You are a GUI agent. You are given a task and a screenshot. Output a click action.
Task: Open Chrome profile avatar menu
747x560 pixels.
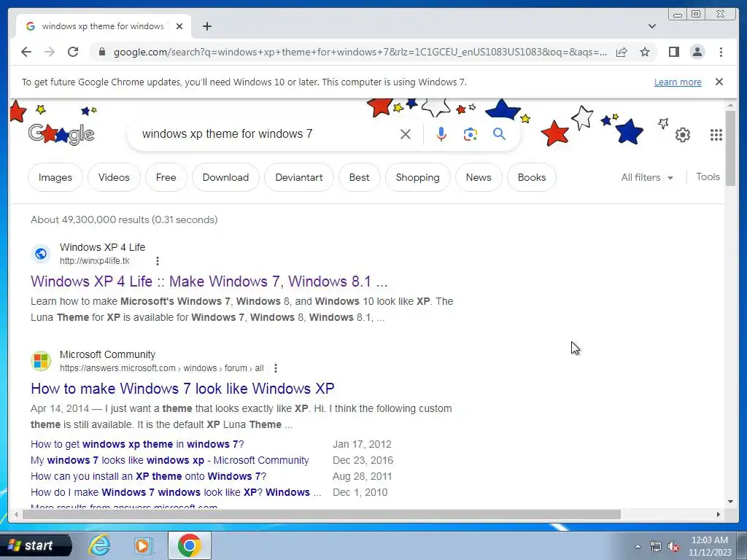pyautogui.click(x=697, y=52)
